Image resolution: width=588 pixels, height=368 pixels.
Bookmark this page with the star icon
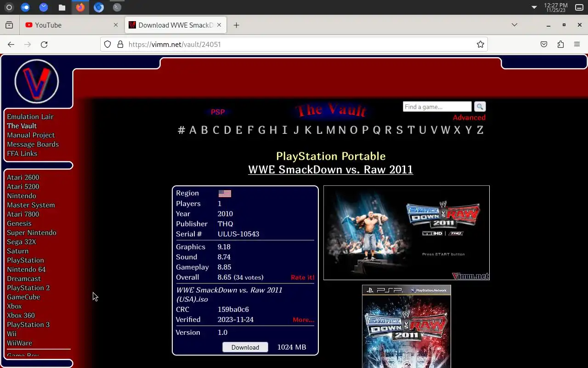[x=480, y=45]
